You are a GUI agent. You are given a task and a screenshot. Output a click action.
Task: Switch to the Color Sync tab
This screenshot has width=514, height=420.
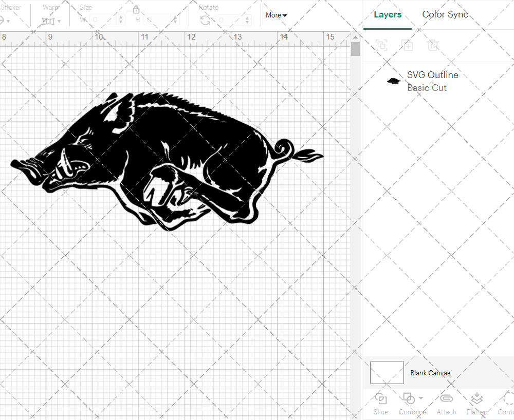(x=445, y=14)
